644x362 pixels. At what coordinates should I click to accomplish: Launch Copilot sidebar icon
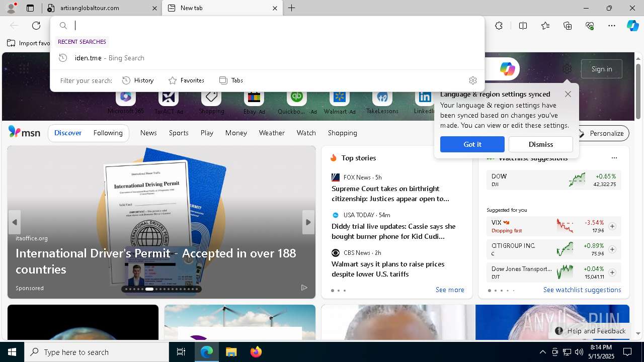pyautogui.click(x=632, y=26)
